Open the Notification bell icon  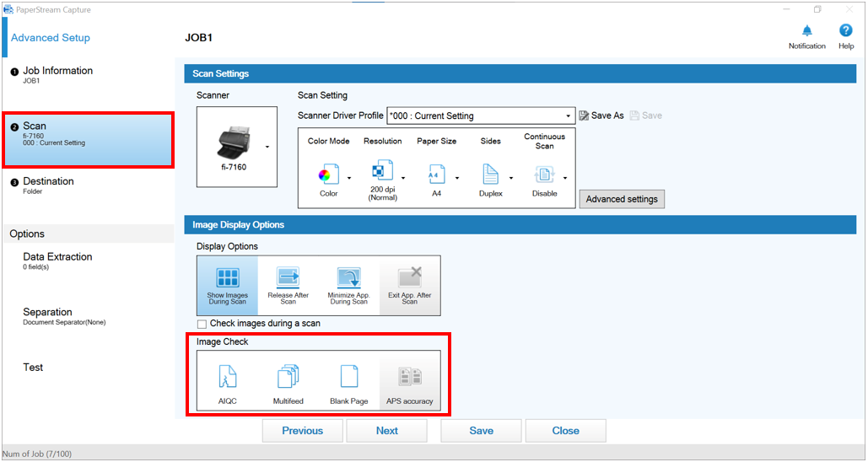coord(807,30)
